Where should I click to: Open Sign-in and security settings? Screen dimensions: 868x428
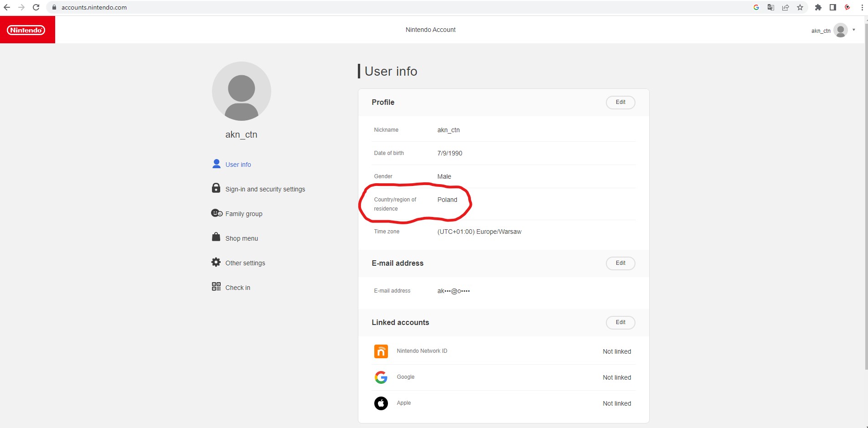[265, 189]
